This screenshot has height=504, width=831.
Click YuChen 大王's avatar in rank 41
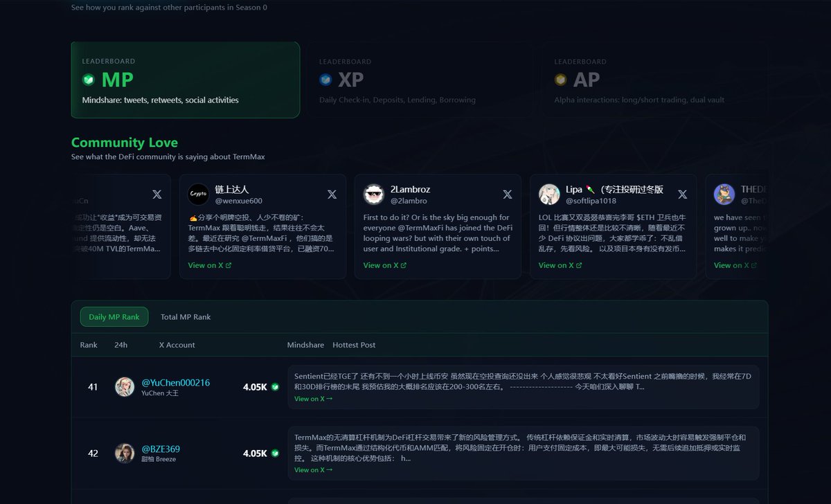(124, 387)
